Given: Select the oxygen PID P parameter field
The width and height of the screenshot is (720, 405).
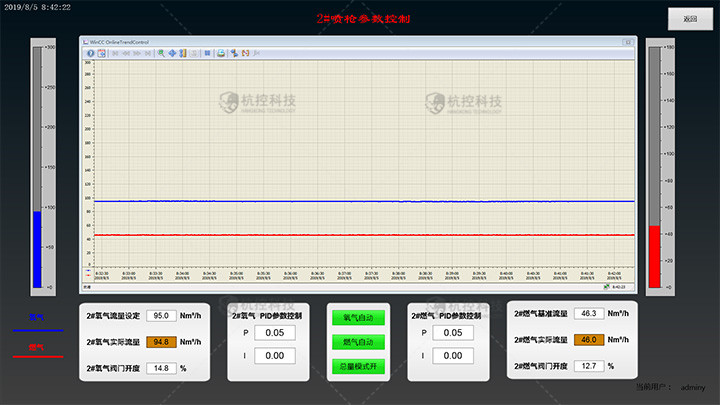Looking at the screenshot, I should click(274, 333).
